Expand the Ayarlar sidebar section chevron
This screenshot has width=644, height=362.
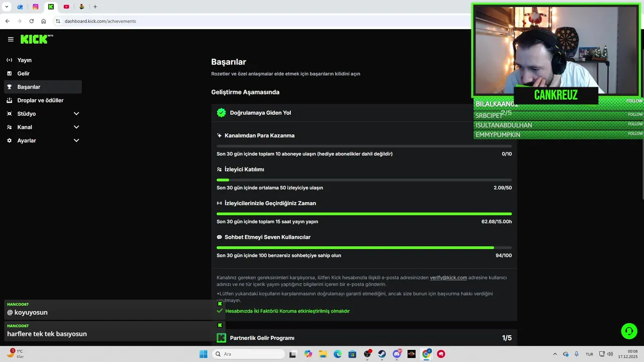(x=76, y=141)
